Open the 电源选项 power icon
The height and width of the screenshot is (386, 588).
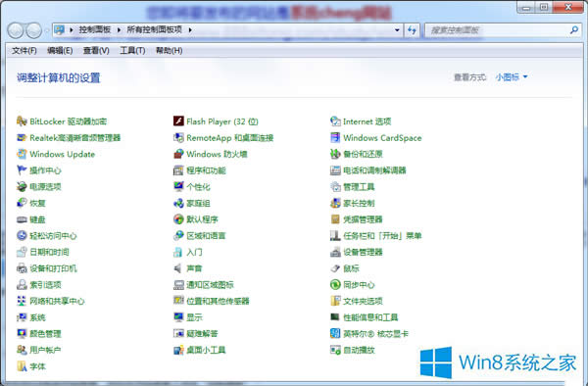tap(22, 186)
